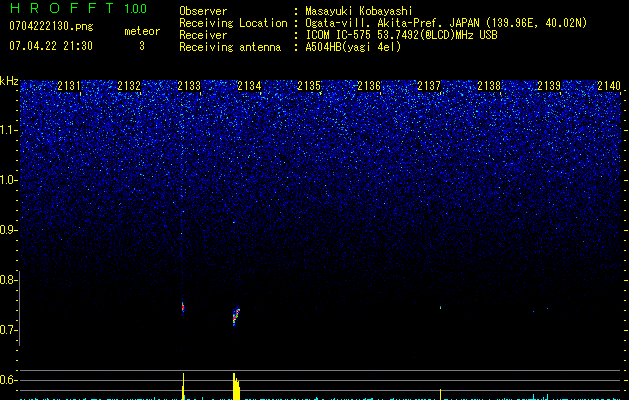
Task: Click the Receiving antenna field label
Action: (230, 47)
